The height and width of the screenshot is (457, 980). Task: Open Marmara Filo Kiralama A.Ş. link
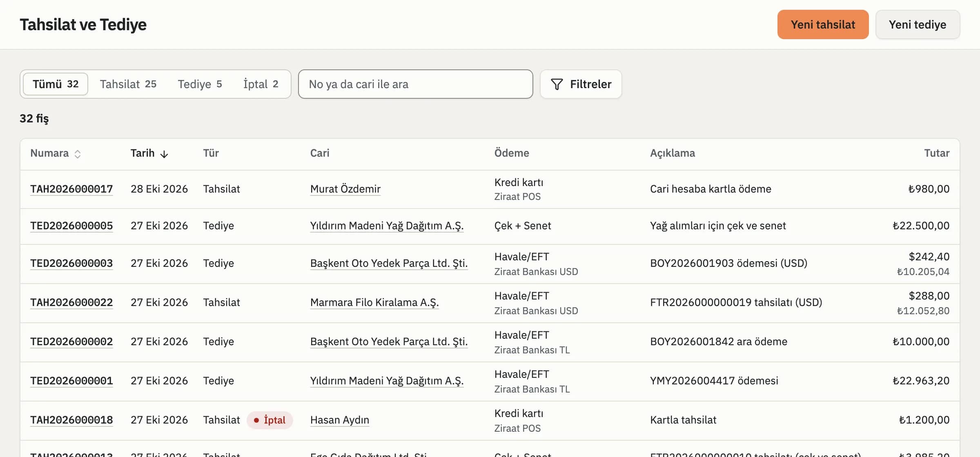tap(374, 302)
